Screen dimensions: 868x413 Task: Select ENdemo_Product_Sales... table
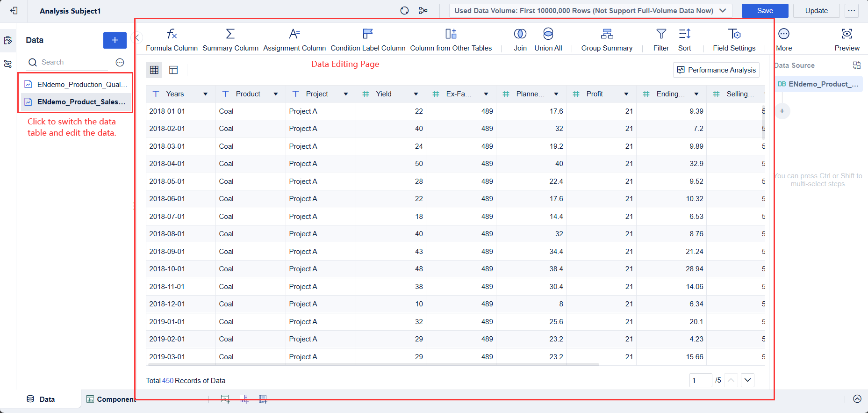click(x=76, y=102)
